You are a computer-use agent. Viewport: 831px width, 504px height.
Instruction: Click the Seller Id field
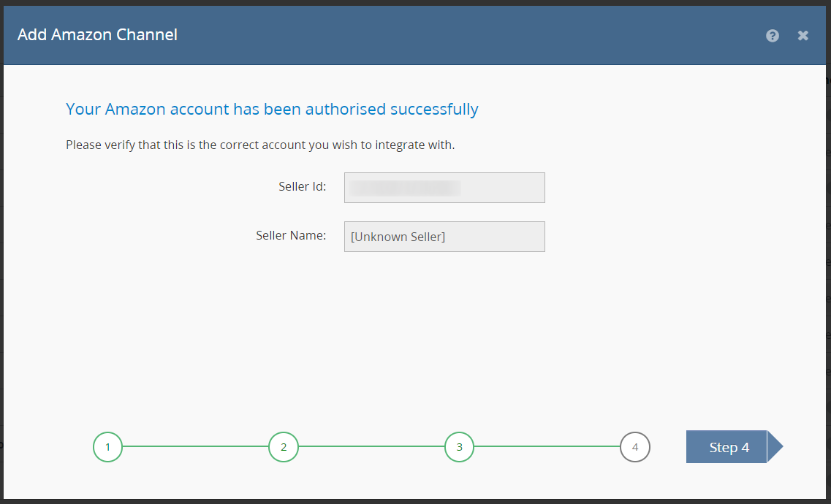[444, 188]
